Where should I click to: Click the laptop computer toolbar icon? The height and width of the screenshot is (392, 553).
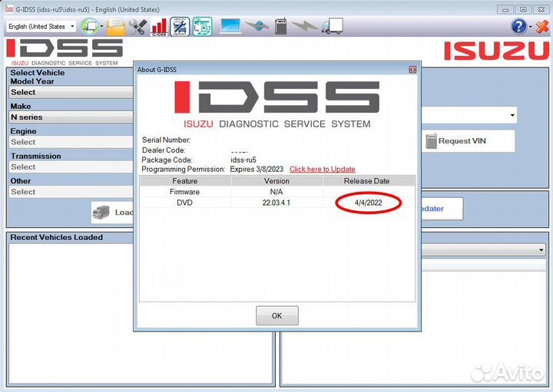(x=230, y=26)
